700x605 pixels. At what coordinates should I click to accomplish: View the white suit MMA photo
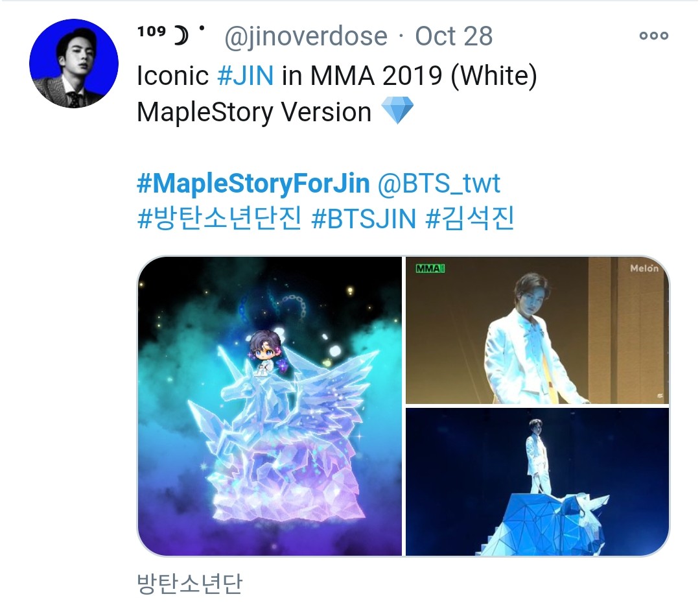[537, 331]
